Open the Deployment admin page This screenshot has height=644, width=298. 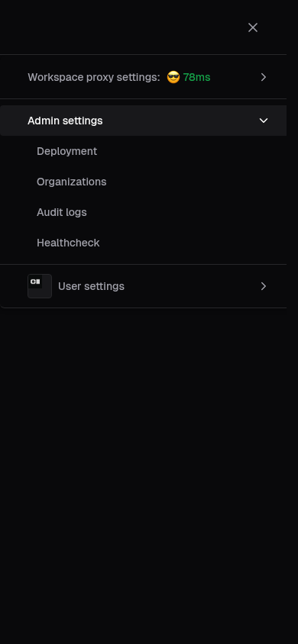click(66, 152)
